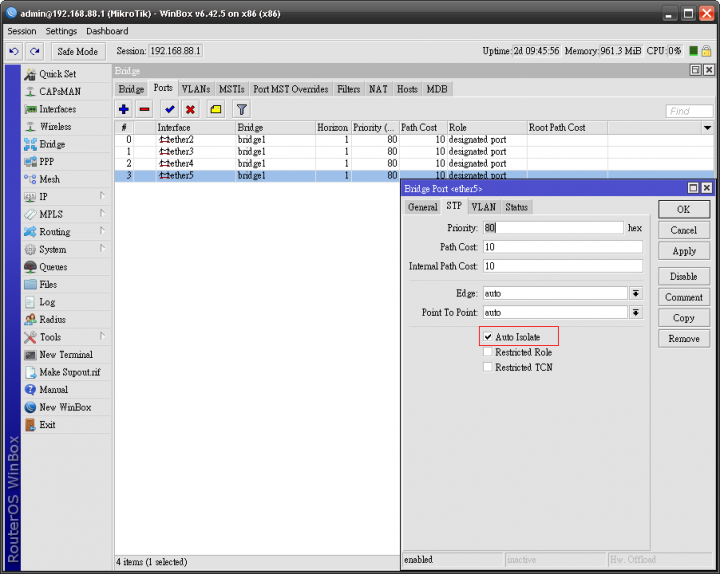This screenshot has height=574, width=720.
Task: Open the Settings menu
Action: 61,31
